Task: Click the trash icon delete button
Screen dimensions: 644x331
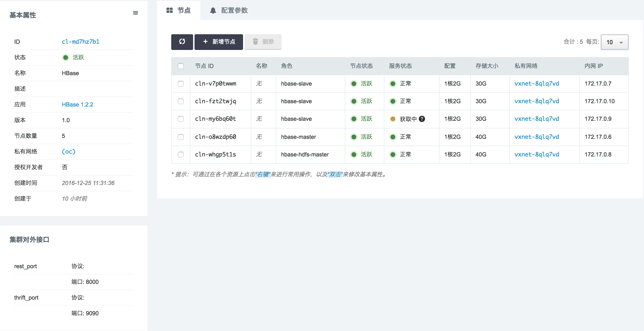Action: [x=255, y=42]
